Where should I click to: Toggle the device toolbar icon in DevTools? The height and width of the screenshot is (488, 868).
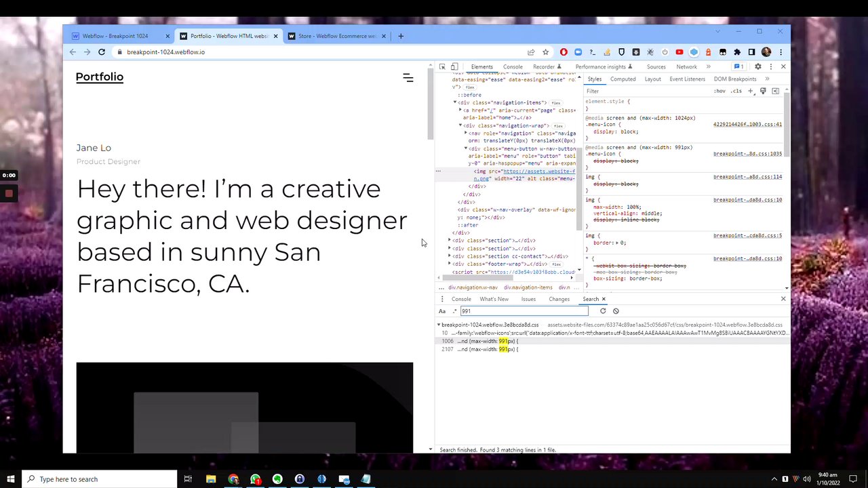coord(454,66)
